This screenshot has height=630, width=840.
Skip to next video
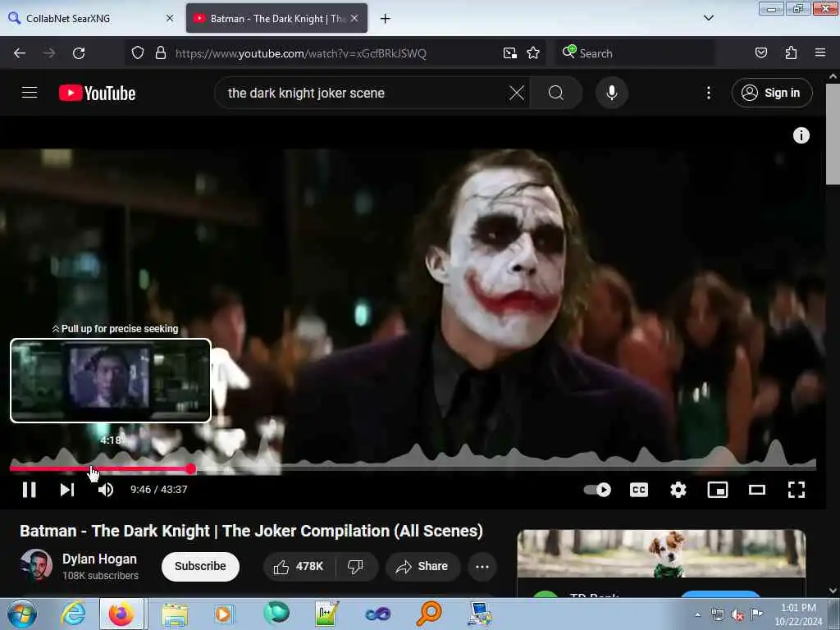(x=67, y=490)
